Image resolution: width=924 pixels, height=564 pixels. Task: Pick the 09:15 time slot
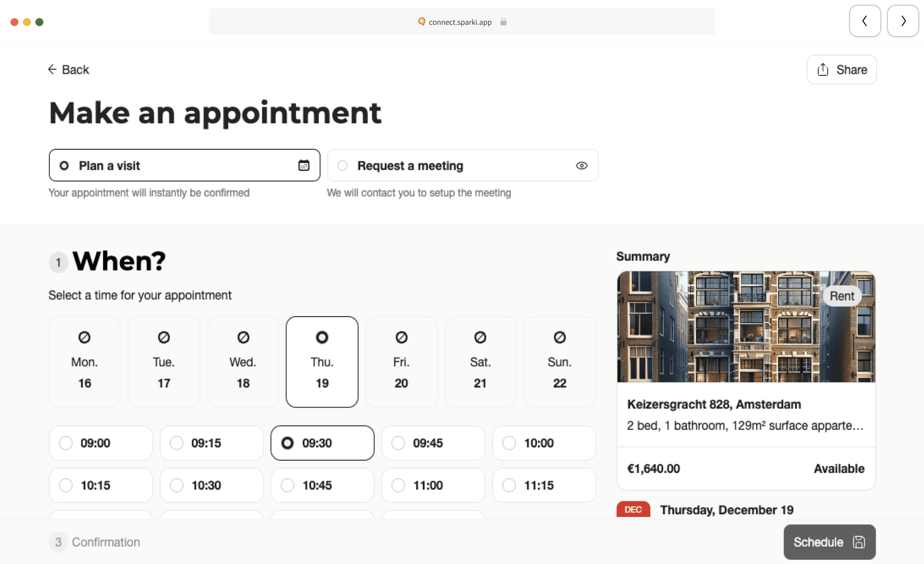(x=212, y=443)
